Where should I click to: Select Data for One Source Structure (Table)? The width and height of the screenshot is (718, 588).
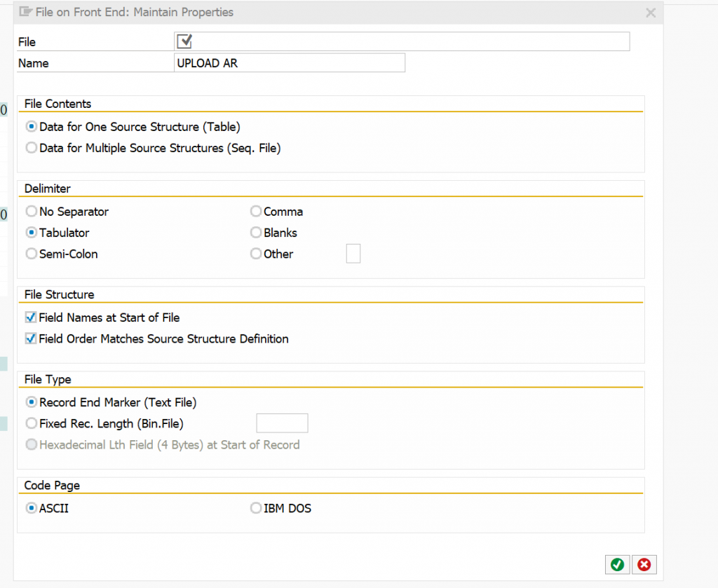tap(31, 127)
